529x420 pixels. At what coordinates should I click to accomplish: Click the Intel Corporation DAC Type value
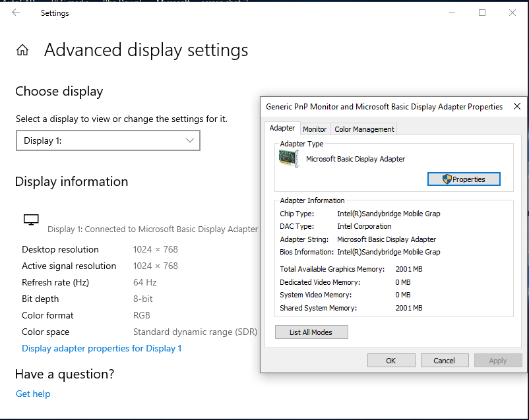click(x=364, y=226)
